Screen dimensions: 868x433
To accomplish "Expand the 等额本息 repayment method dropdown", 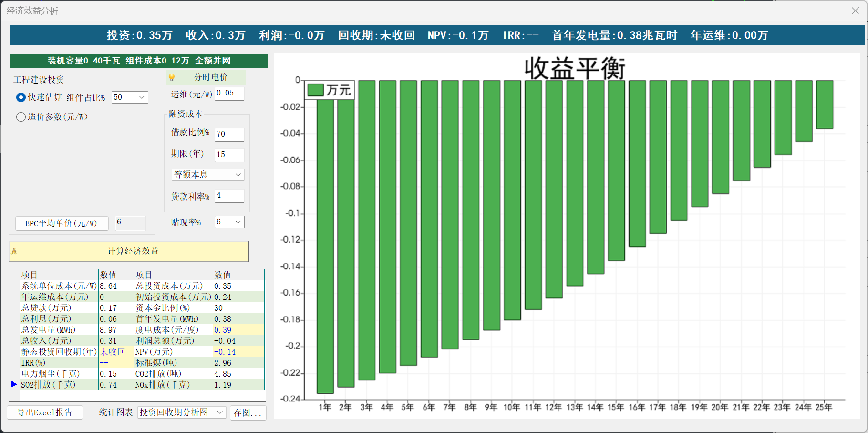I will pyautogui.click(x=238, y=175).
